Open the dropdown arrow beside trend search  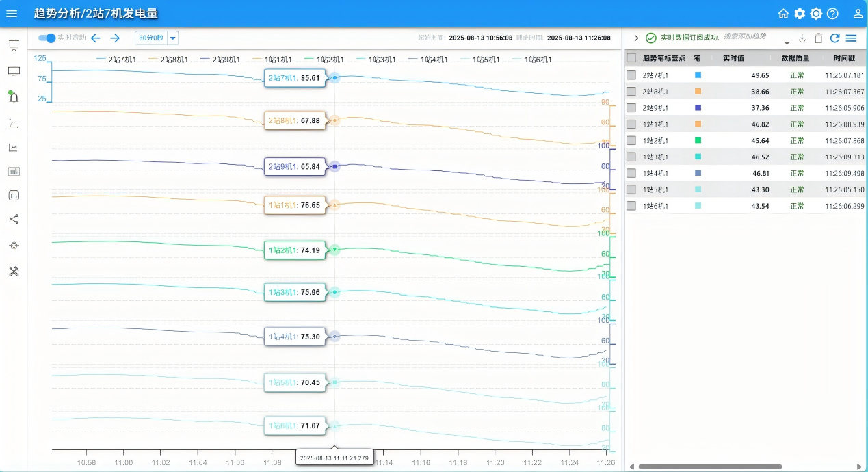click(x=787, y=42)
